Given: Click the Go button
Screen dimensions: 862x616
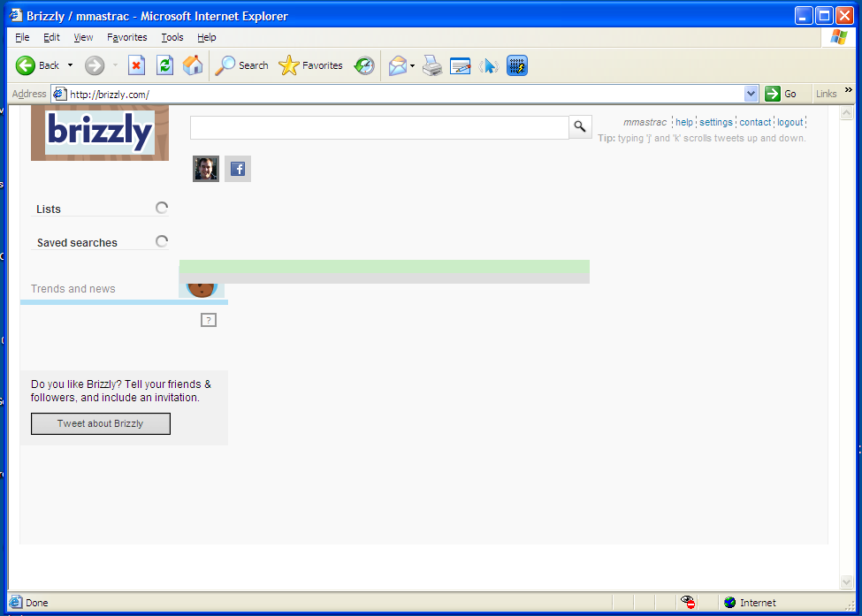Looking at the screenshot, I should 781,94.
